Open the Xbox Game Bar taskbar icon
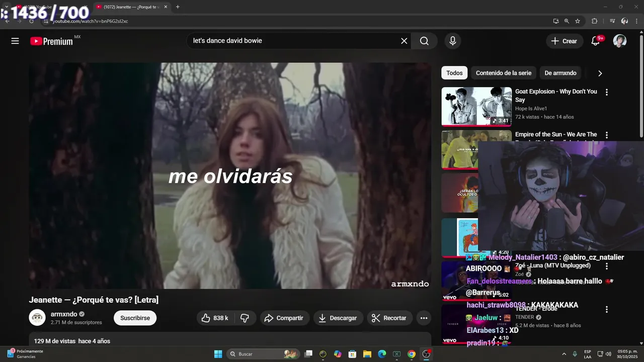The image size is (644, 362). [396, 354]
